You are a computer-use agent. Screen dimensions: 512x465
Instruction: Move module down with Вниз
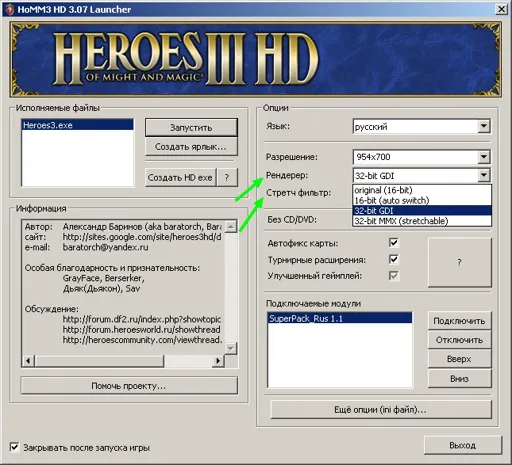coord(460,379)
